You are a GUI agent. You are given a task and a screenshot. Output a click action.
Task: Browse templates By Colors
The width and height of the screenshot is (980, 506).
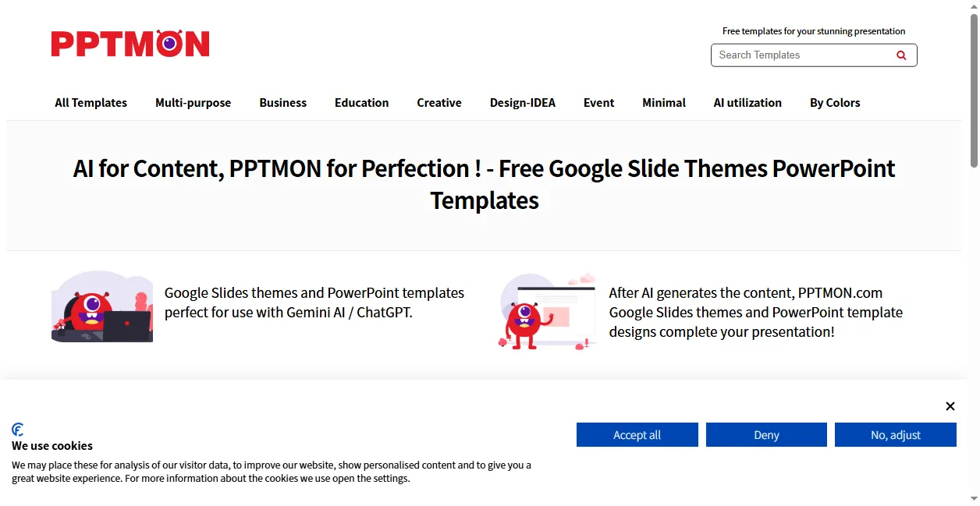(834, 103)
